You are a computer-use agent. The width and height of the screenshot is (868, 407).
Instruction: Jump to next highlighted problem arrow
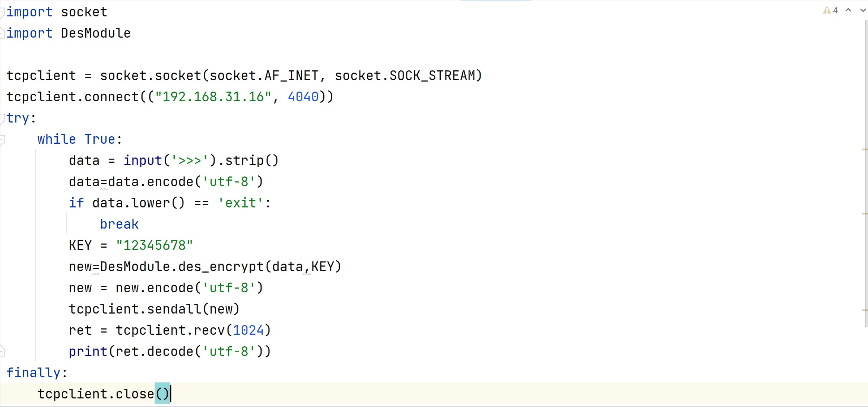tap(863, 10)
